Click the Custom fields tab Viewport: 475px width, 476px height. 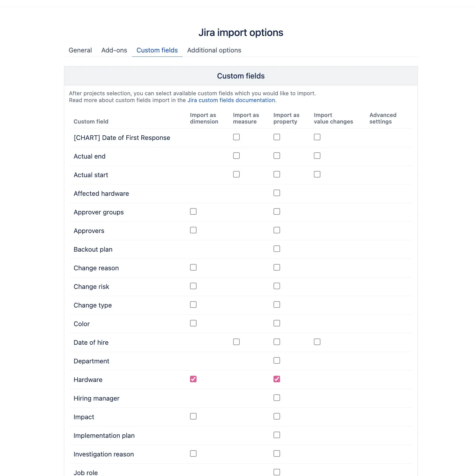[x=157, y=50]
